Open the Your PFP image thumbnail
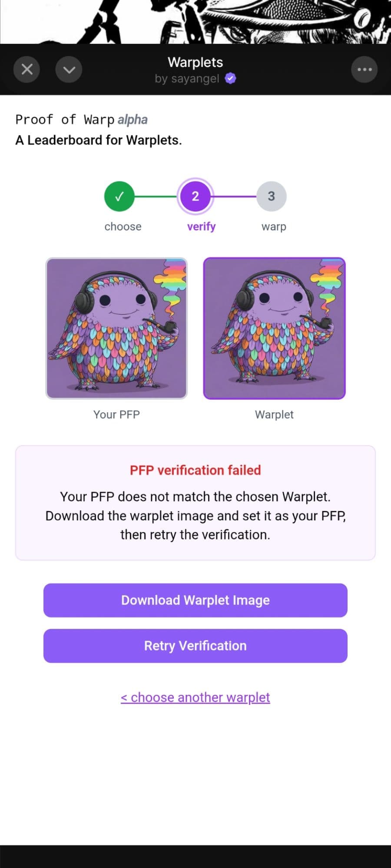Screen dimensions: 391x868 116,328
